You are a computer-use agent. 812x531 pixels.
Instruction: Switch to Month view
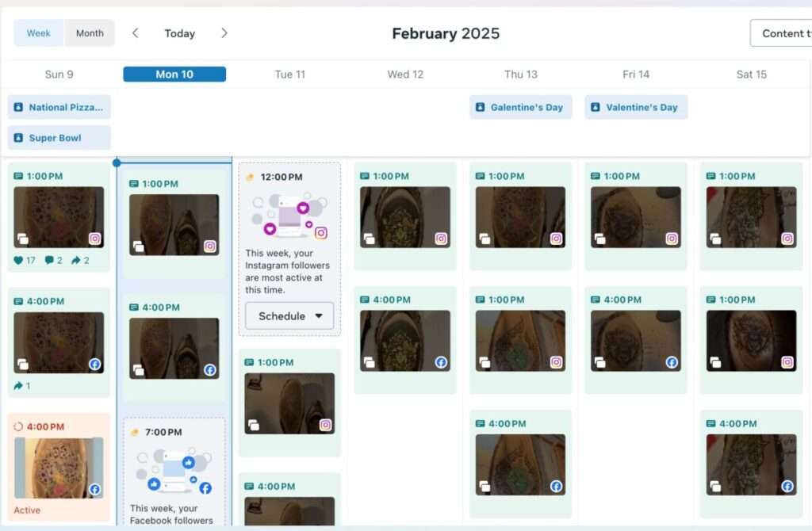pos(90,33)
